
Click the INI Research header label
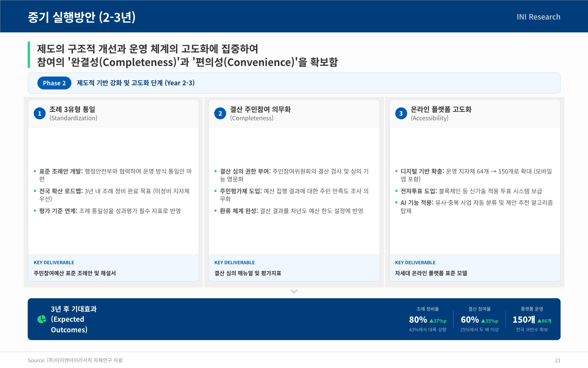tap(538, 17)
